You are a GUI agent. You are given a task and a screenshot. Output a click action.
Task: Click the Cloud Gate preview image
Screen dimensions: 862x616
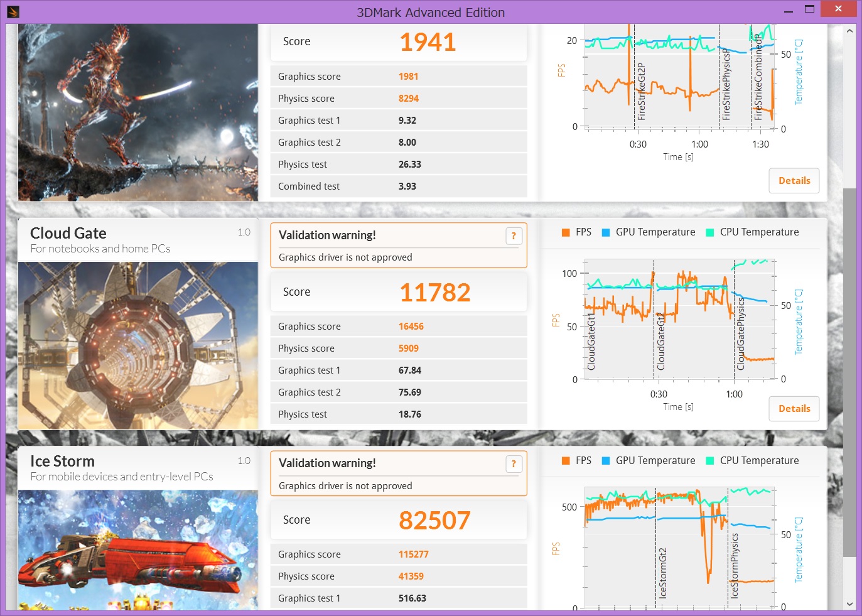(138, 346)
